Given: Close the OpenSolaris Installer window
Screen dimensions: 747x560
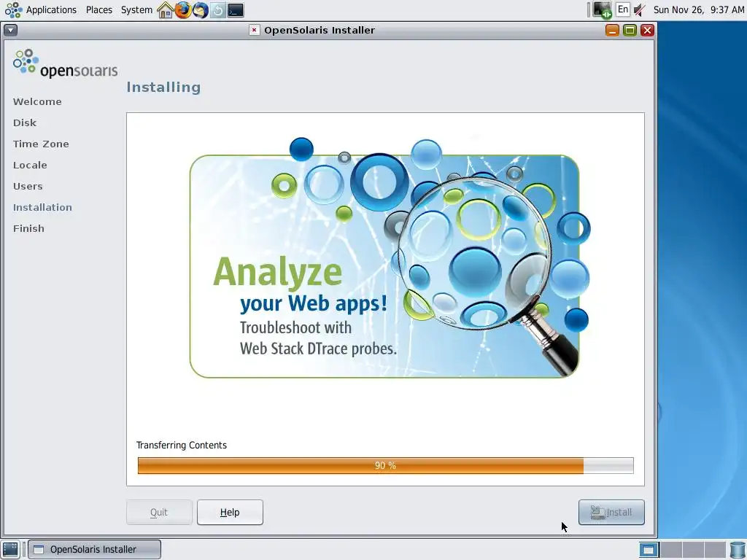Looking at the screenshot, I should tap(647, 31).
